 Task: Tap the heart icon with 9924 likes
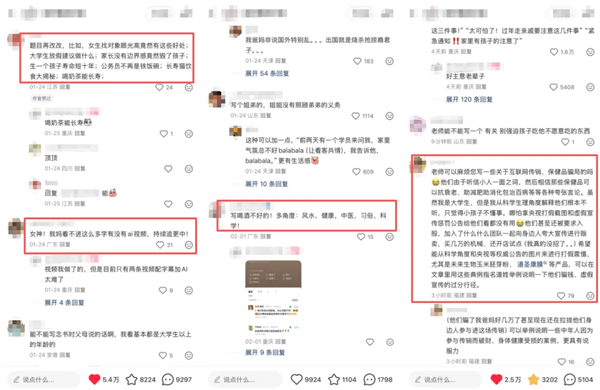(x=297, y=379)
